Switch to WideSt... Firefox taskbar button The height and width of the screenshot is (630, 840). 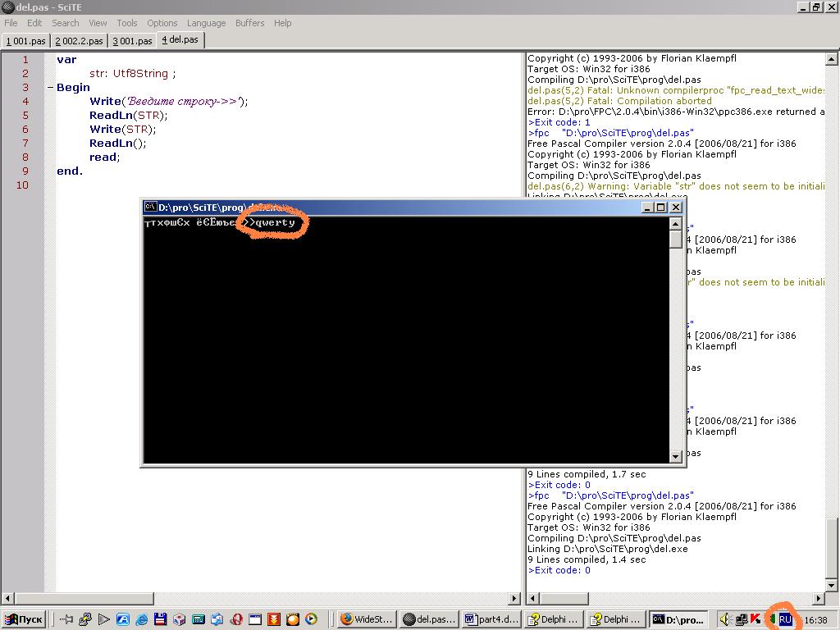(x=366, y=619)
